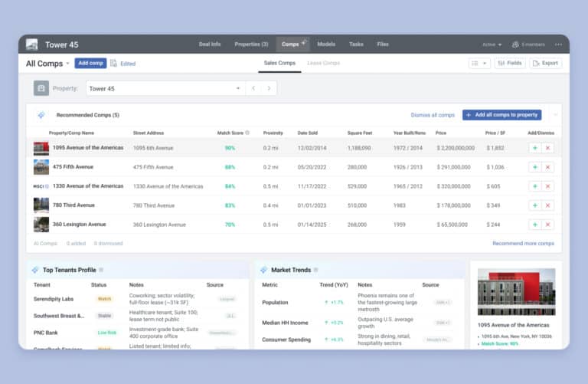Open the Tower 45 property dropdown
Image resolution: width=588 pixels, height=384 pixels.
pos(237,89)
